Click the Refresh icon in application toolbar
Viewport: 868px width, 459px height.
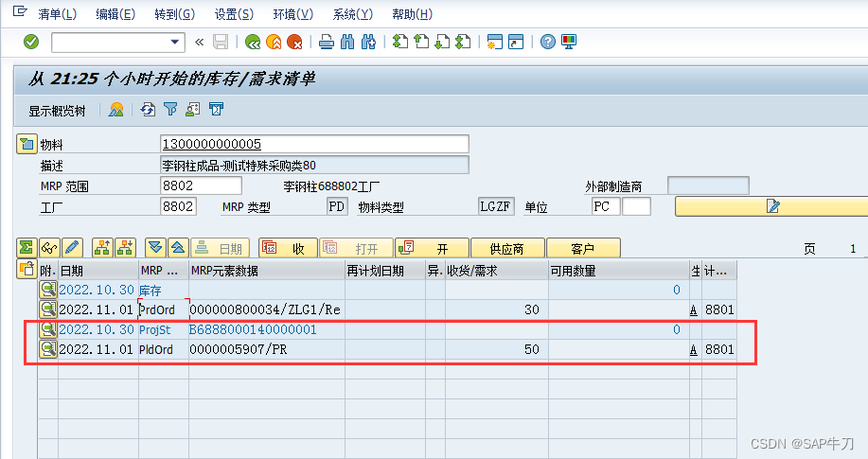click(148, 110)
